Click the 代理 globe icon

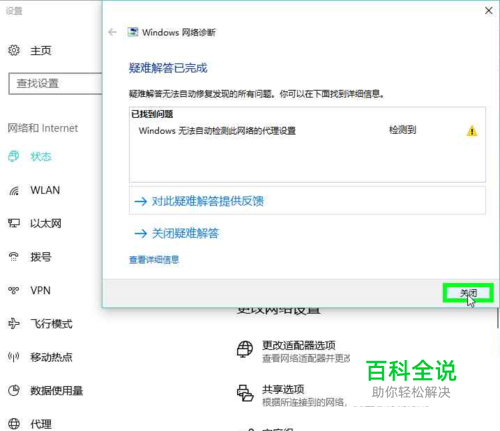(14, 424)
